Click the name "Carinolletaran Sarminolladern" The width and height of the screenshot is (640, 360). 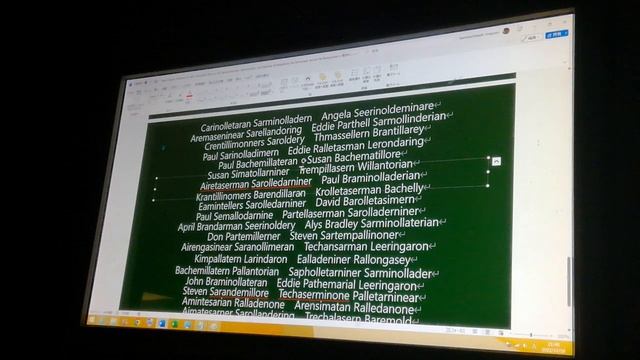256,123
